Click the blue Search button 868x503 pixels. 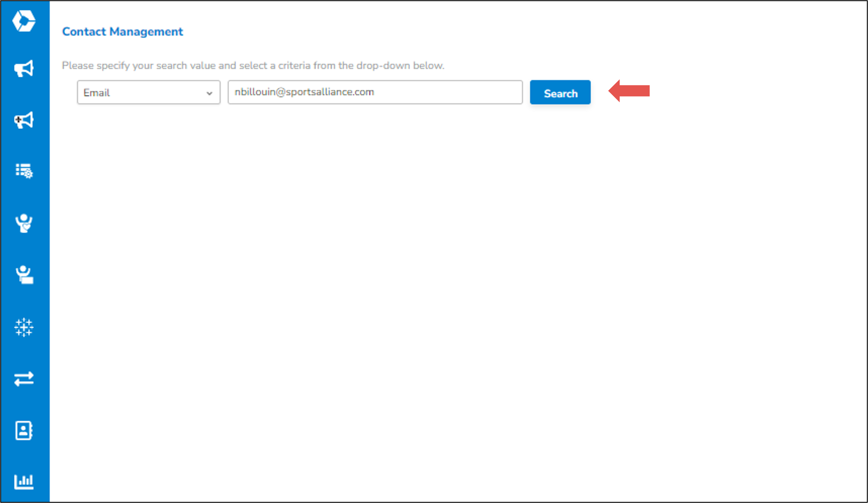click(x=560, y=92)
